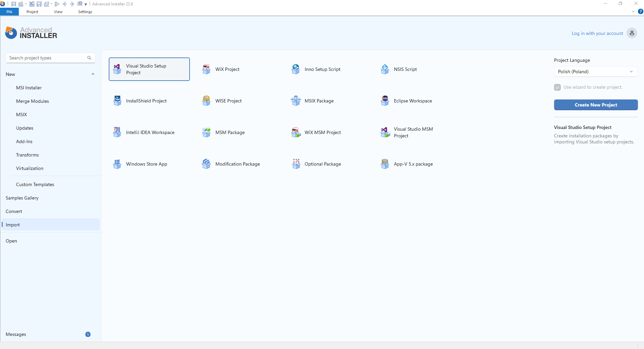The image size is (644, 349).
Task: Choose the WiX Project import type
Action: (x=221, y=69)
